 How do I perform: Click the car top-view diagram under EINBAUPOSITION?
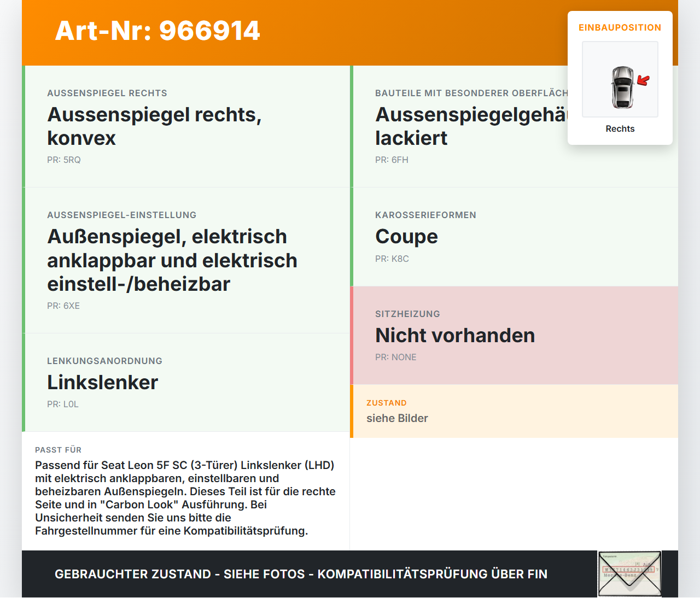(x=620, y=79)
